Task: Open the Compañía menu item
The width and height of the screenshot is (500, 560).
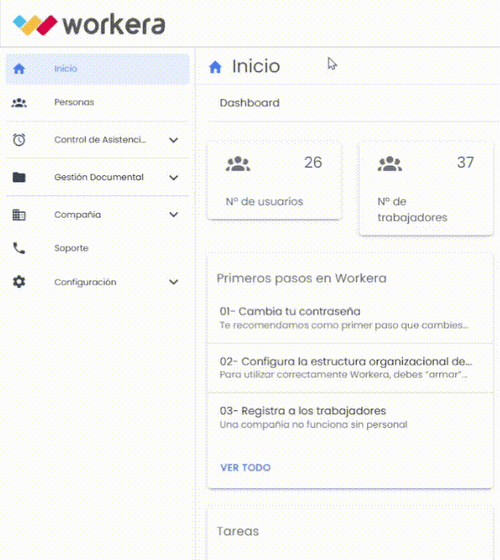Action: click(98, 215)
